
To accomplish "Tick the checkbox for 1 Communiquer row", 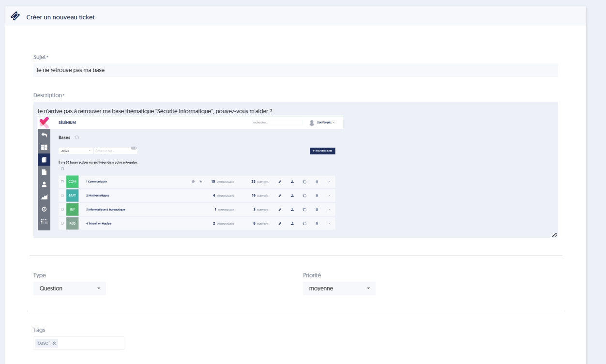I will (62, 182).
